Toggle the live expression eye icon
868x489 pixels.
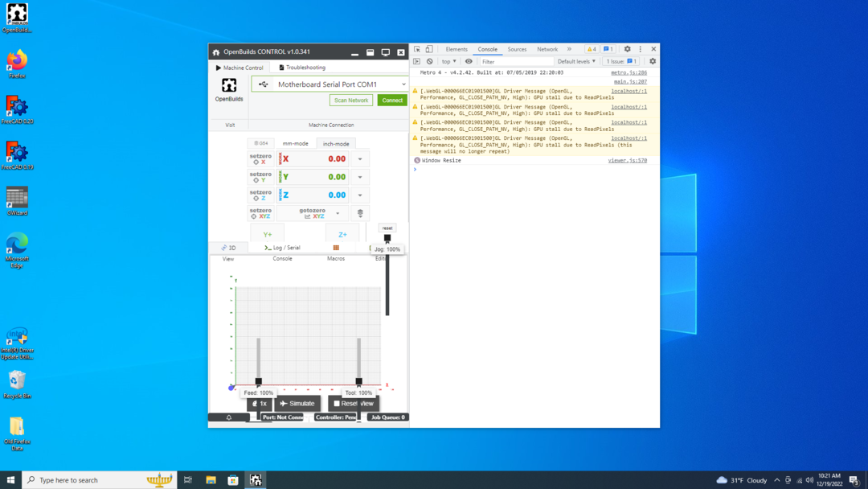click(x=469, y=61)
